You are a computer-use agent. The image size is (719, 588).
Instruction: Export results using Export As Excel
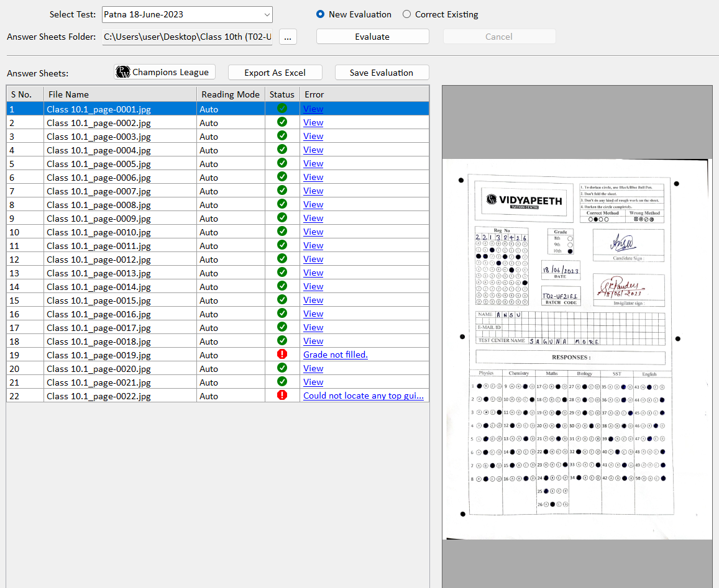(x=275, y=73)
